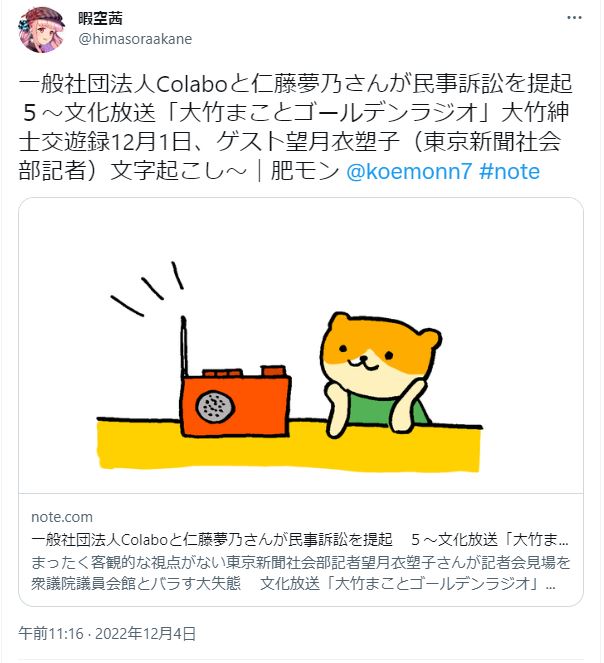The image size is (604, 663).
Task: Click the yellow table in the illustration
Action: (290, 444)
